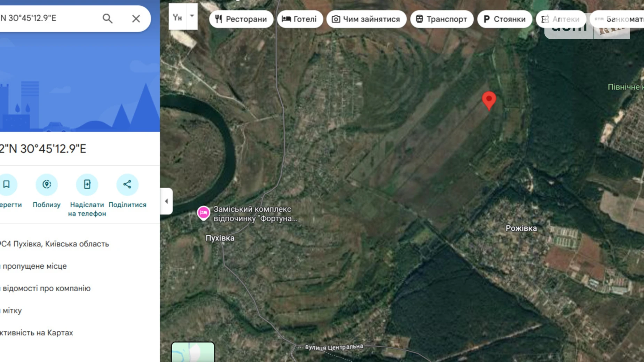Screen dimensions: 644x362
Task: Select the Чим зайнятися chip
Action: [x=366, y=19]
